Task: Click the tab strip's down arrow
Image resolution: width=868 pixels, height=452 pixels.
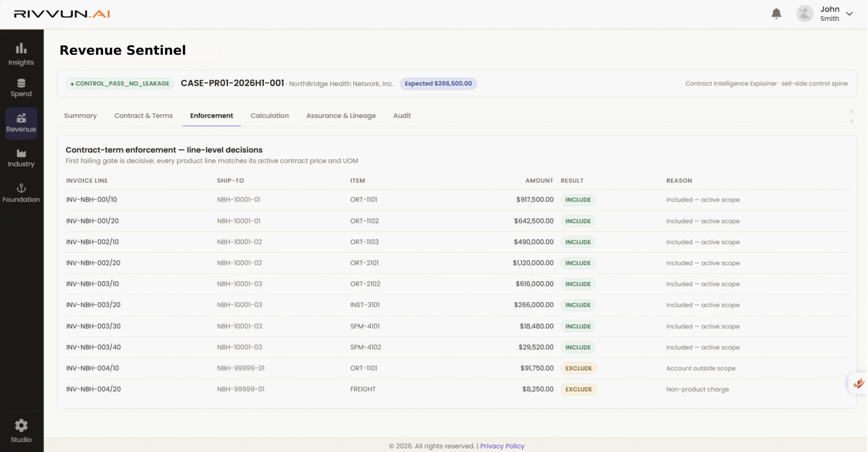Action: click(x=852, y=121)
